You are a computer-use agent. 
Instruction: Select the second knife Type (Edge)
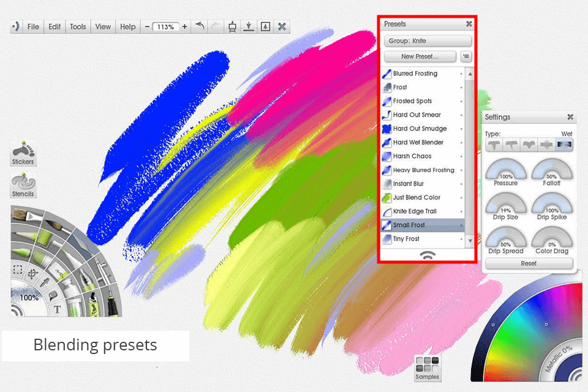click(511, 145)
